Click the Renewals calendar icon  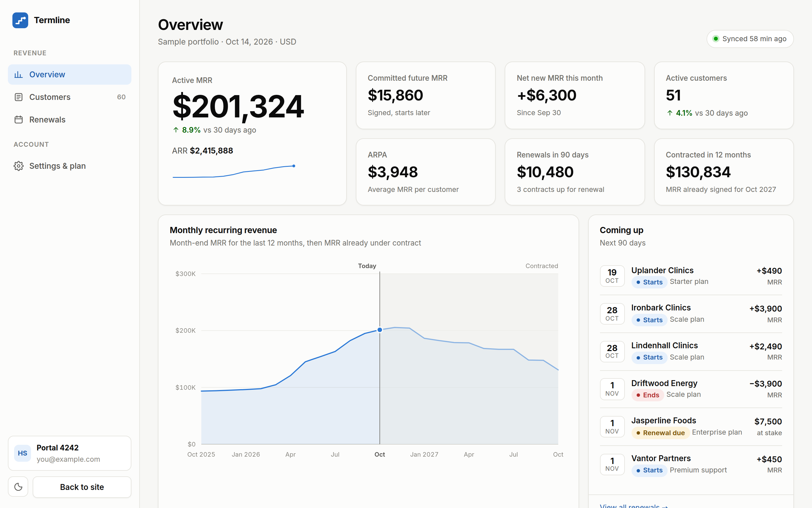[x=18, y=120]
